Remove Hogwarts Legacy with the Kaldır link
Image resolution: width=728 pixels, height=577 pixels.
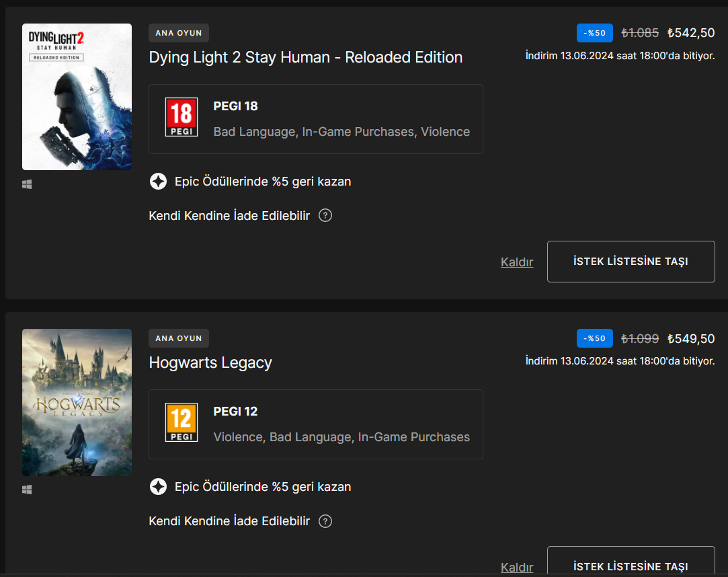[517, 567]
